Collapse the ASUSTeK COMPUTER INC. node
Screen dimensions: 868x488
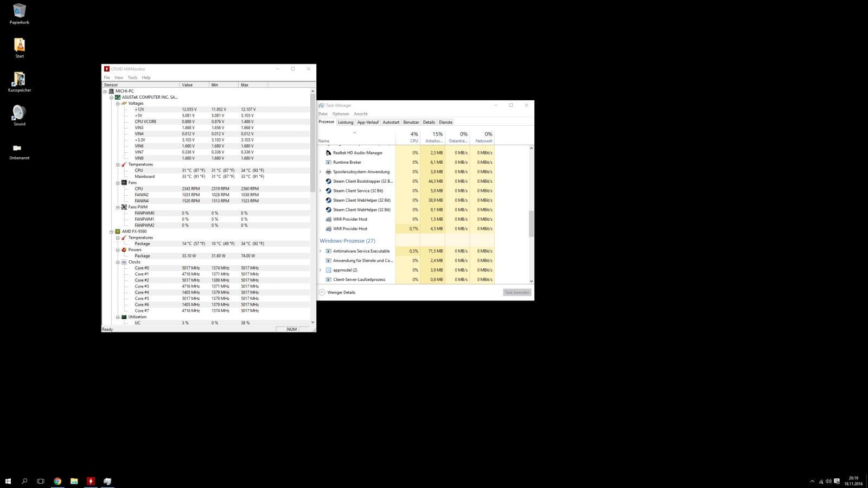111,97
